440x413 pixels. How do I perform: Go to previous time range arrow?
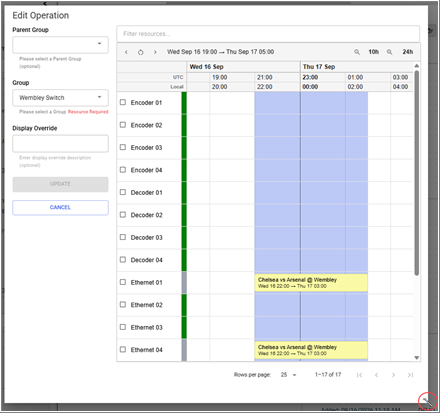tap(126, 52)
